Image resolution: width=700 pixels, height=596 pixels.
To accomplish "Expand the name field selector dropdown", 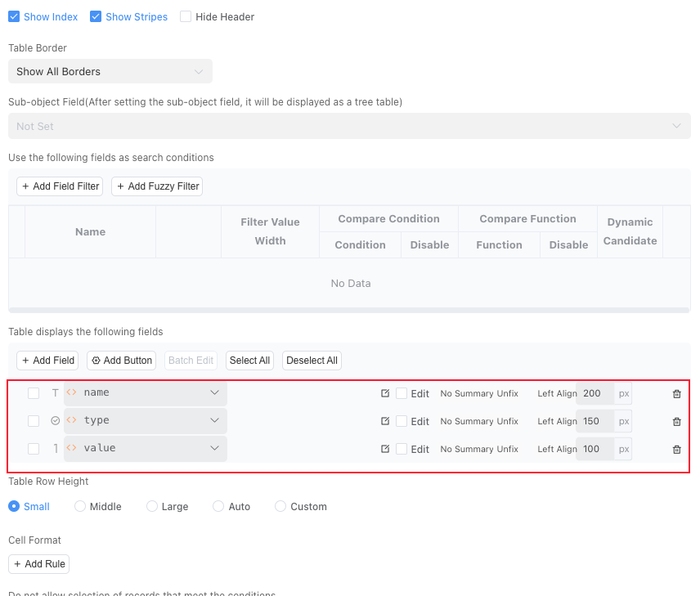I will pyautogui.click(x=214, y=392).
